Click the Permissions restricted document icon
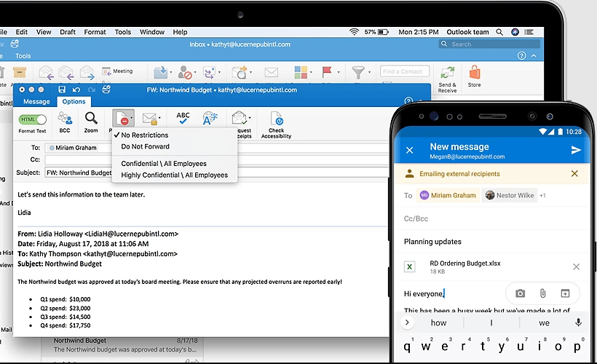This screenshot has height=364, width=597. click(122, 118)
